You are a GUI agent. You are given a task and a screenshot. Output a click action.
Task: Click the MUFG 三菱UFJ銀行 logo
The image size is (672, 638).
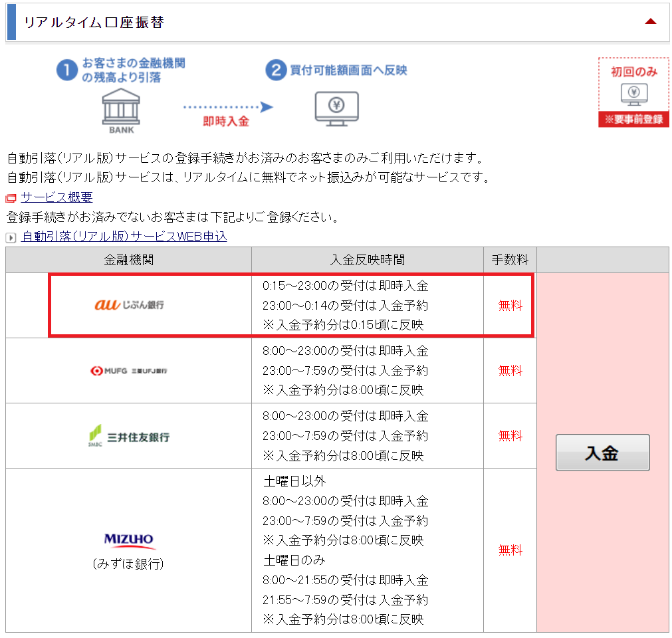tap(129, 370)
